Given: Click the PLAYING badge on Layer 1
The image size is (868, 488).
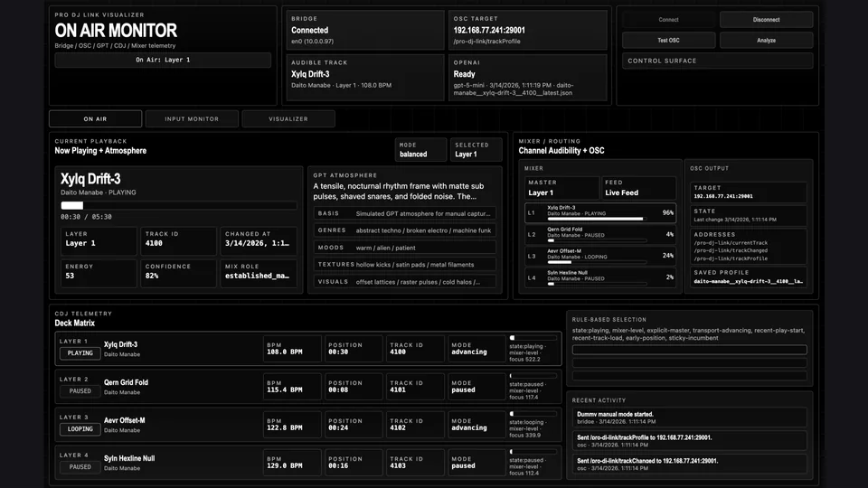Looking at the screenshot, I should [x=80, y=353].
